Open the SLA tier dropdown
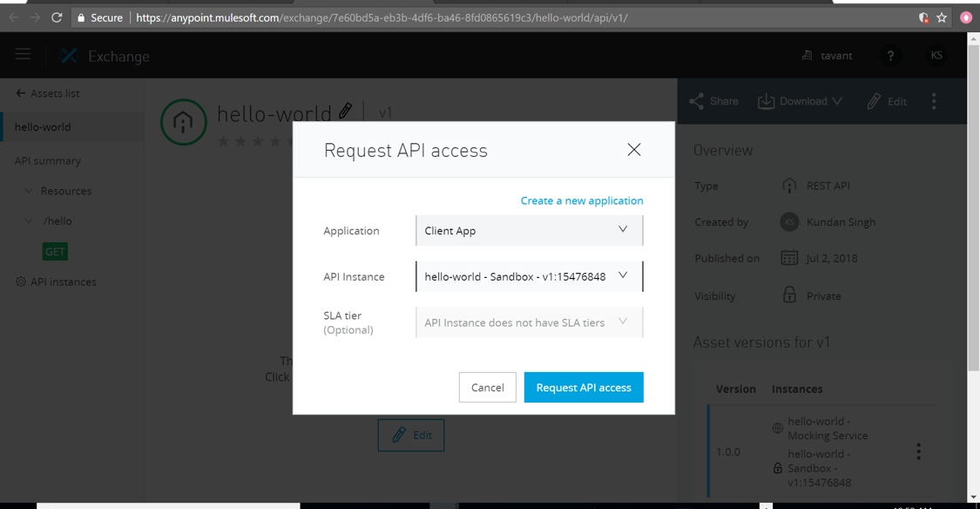The height and width of the screenshot is (509, 980). tap(530, 322)
